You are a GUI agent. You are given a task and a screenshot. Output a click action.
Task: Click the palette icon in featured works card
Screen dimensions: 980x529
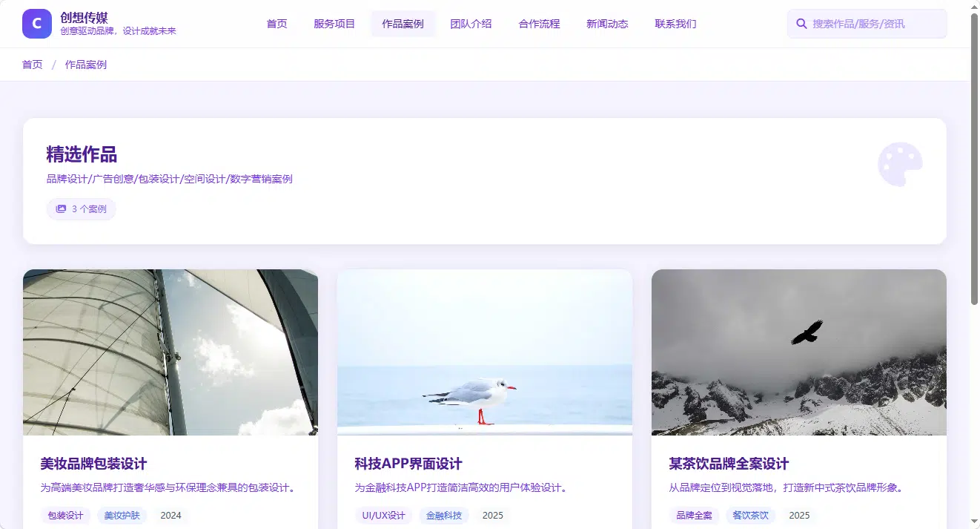tap(900, 164)
